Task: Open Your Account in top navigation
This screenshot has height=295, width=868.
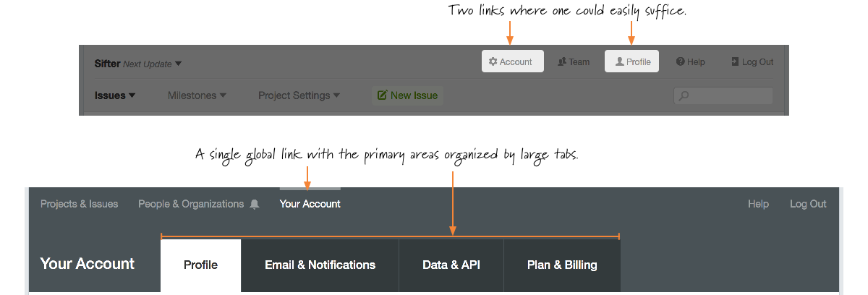Action: (x=310, y=204)
